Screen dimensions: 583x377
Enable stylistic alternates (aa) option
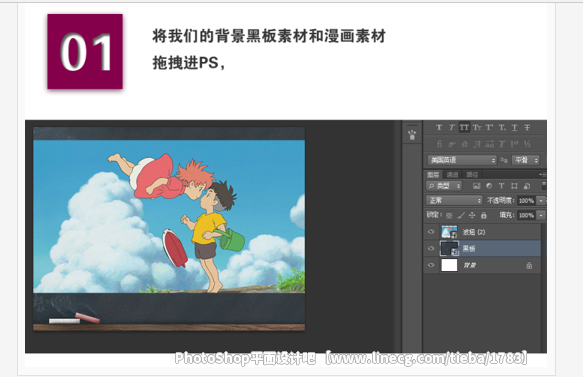490,144
